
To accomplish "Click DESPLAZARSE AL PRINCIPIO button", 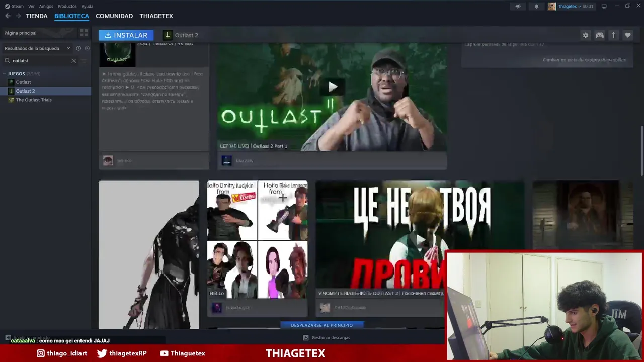I will [x=321, y=325].
